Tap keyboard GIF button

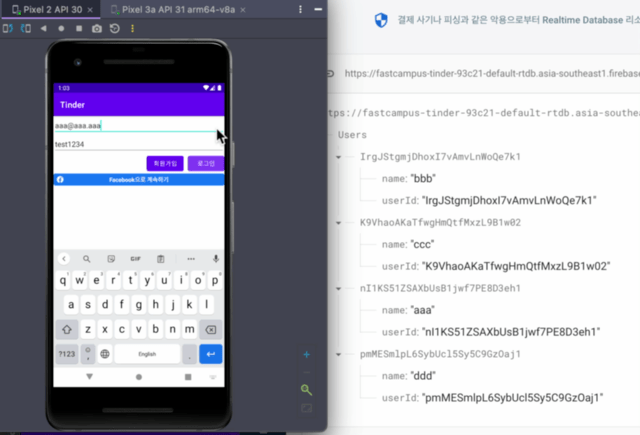(x=136, y=259)
